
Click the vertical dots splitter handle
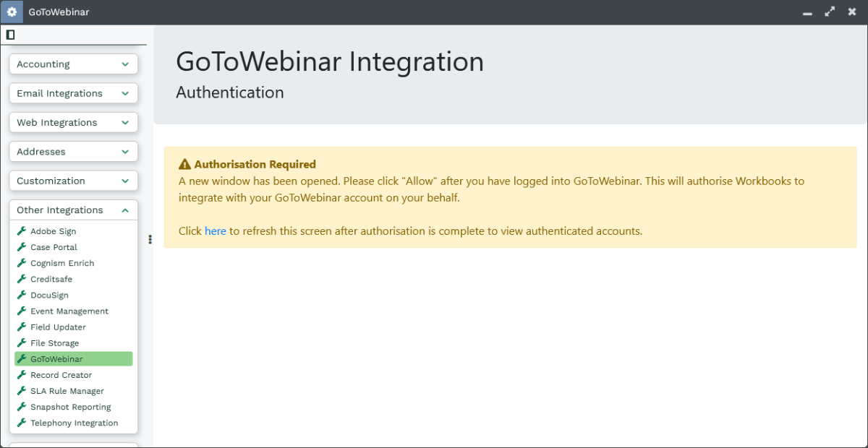point(150,239)
